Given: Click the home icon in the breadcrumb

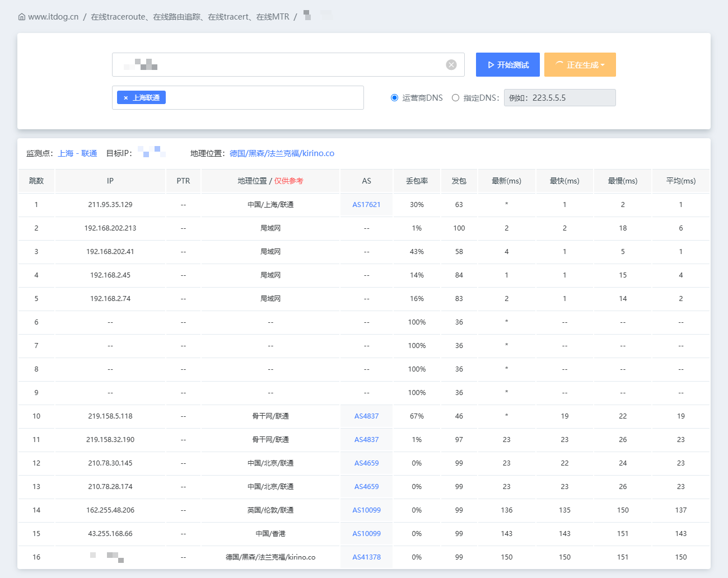Looking at the screenshot, I should point(22,17).
